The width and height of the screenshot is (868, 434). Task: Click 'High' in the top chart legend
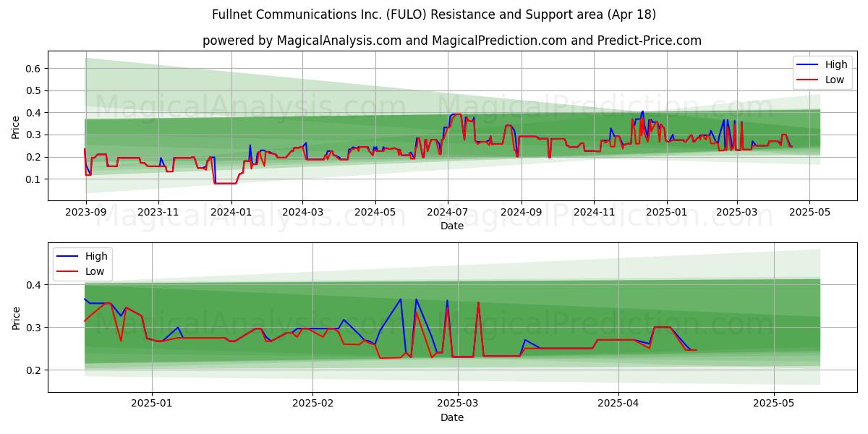click(x=835, y=64)
